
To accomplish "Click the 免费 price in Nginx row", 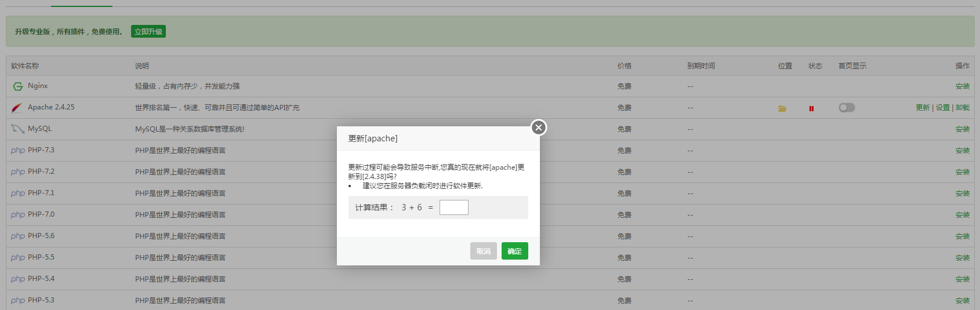I will (625, 86).
